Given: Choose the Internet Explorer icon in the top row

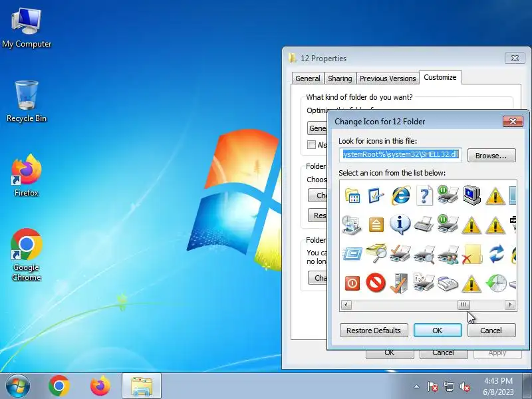Looking at the screenshot, I should pos(400,196).
